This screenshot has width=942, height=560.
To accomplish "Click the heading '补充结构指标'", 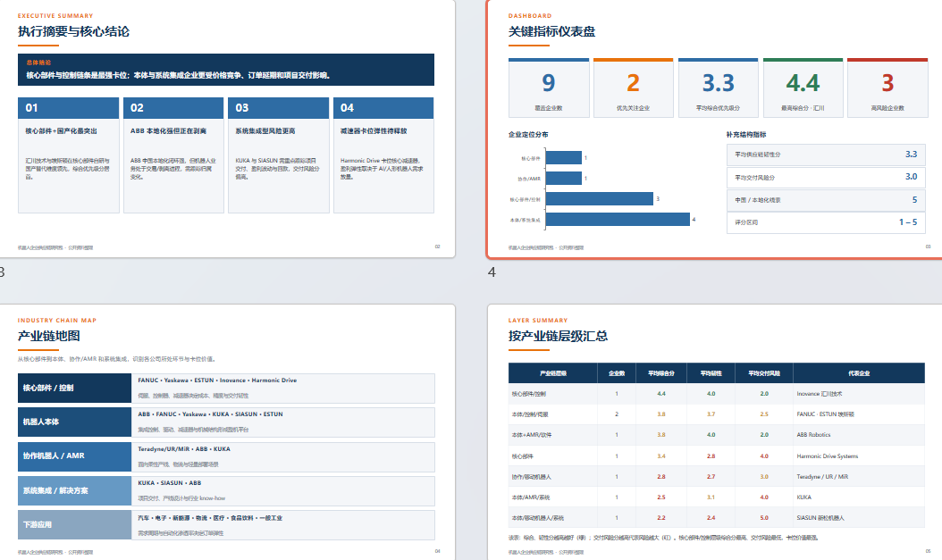I will 746,135.
